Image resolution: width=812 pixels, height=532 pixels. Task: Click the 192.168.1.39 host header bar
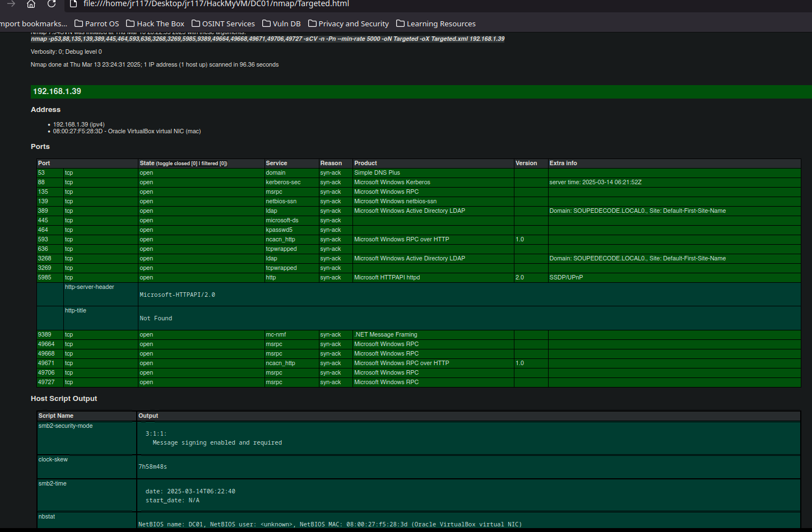point(421,91)
